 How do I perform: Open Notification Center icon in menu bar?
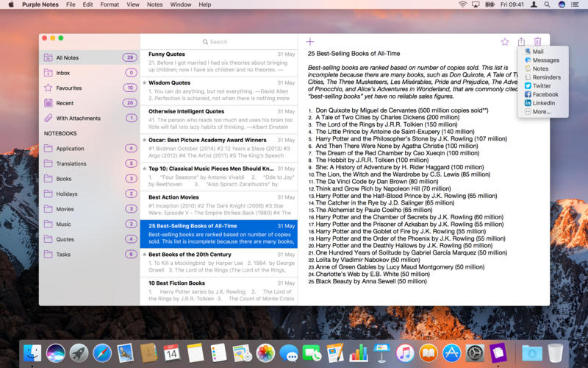tap(575, 4)
